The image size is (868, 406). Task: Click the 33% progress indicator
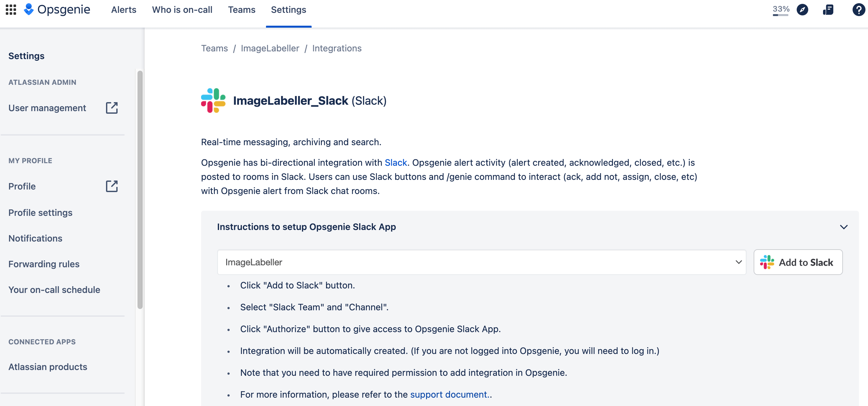[x=779, y=9]
